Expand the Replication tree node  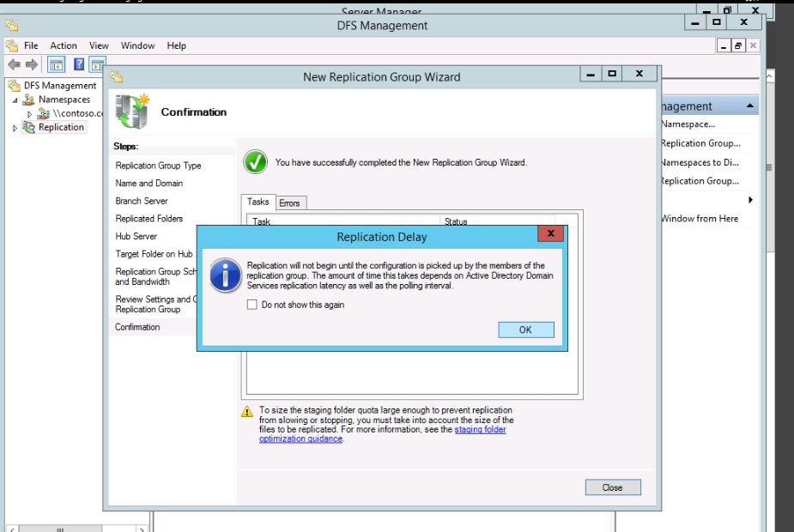click(15, 128)
